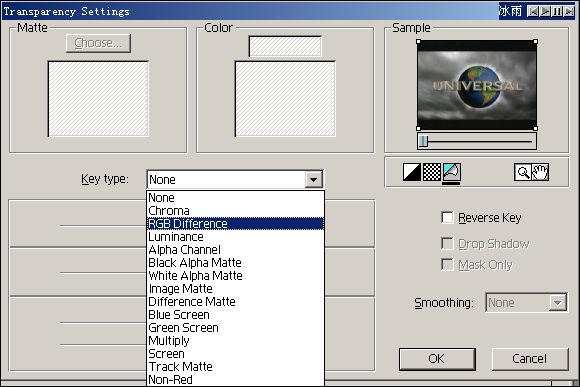Screen dimensions: 580x387
Task: Click the Universal sample preview image
Action: tap(477, 85)
